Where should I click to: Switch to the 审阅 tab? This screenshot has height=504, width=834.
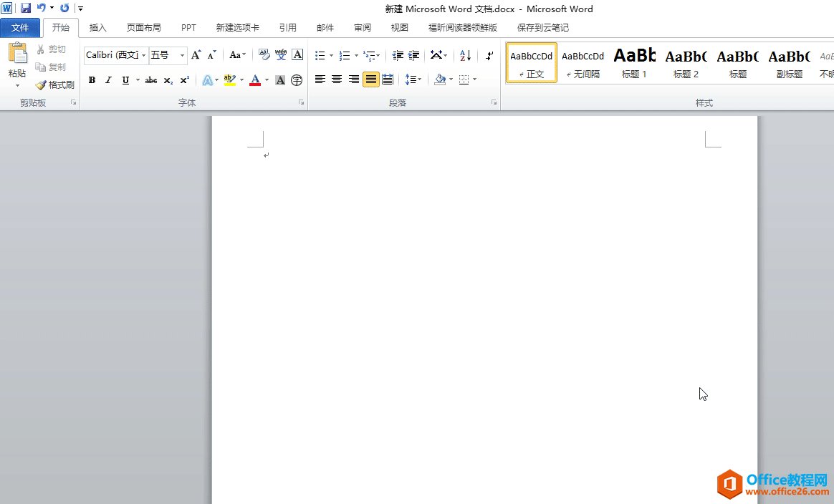[363, 28]
